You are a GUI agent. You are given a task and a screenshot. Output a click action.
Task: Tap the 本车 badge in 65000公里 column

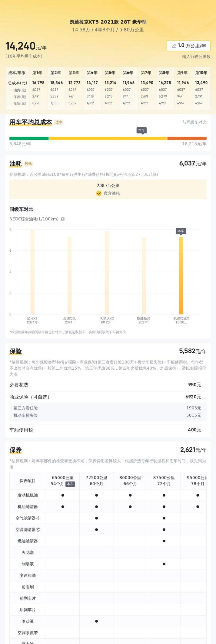click(x=70, y=484)
